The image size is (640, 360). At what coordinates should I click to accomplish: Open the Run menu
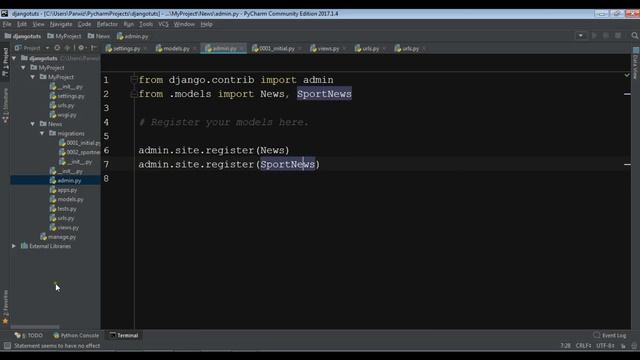point(129,24)
